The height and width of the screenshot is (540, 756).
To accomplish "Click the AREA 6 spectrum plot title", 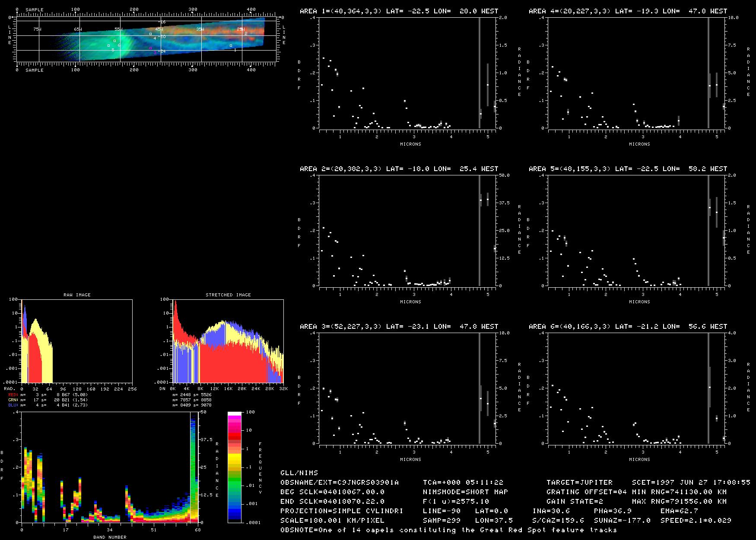I will point(628,327).
